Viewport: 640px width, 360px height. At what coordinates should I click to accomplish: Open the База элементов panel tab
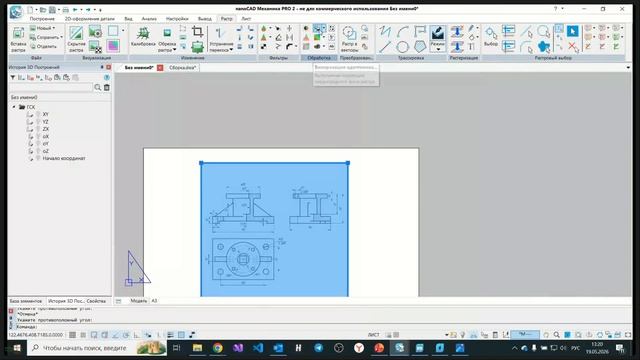pyautogui.click(x=26, y=301)
